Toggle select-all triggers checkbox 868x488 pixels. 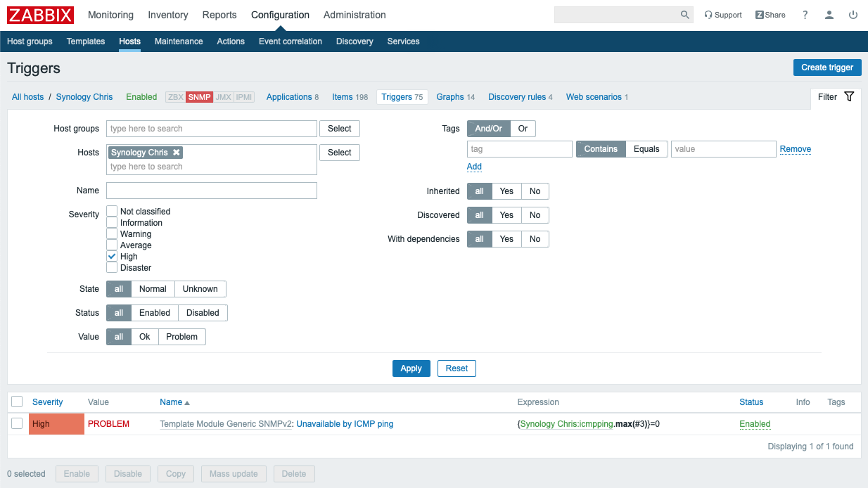coord(17,402)
